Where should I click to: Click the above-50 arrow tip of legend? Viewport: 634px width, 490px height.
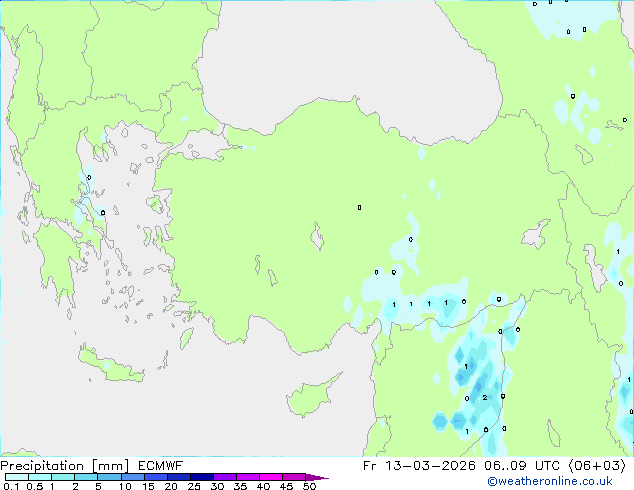pyautogui.click(x=317, y=477)
